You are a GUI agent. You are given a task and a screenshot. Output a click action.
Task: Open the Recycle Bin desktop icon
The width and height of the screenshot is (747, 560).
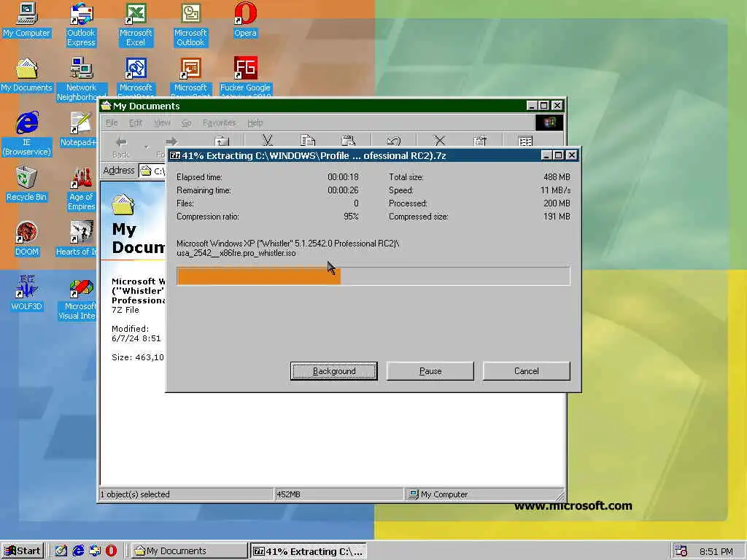coord(26,184)
